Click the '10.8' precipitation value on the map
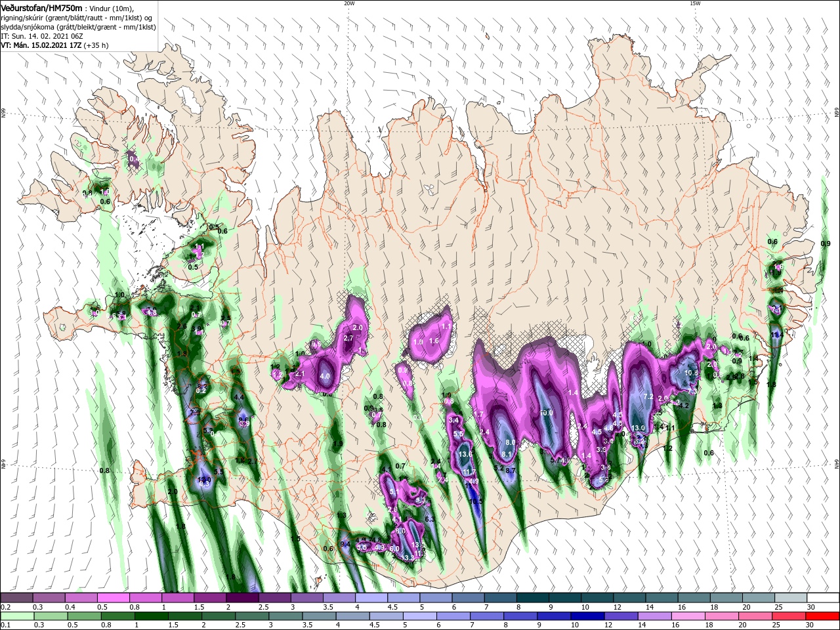 pyautogui.click(x=691, y=373)
